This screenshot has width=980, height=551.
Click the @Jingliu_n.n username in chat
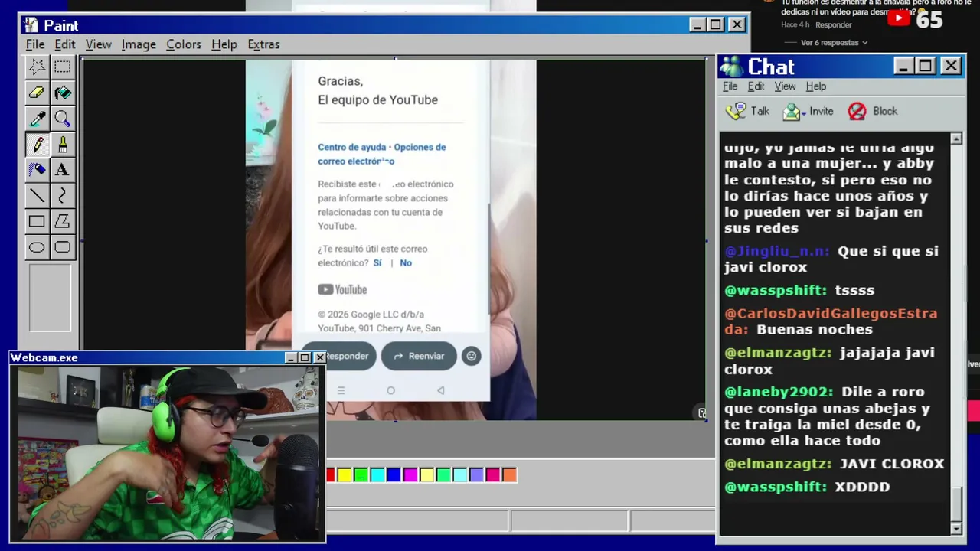click(x=777, y=251)
